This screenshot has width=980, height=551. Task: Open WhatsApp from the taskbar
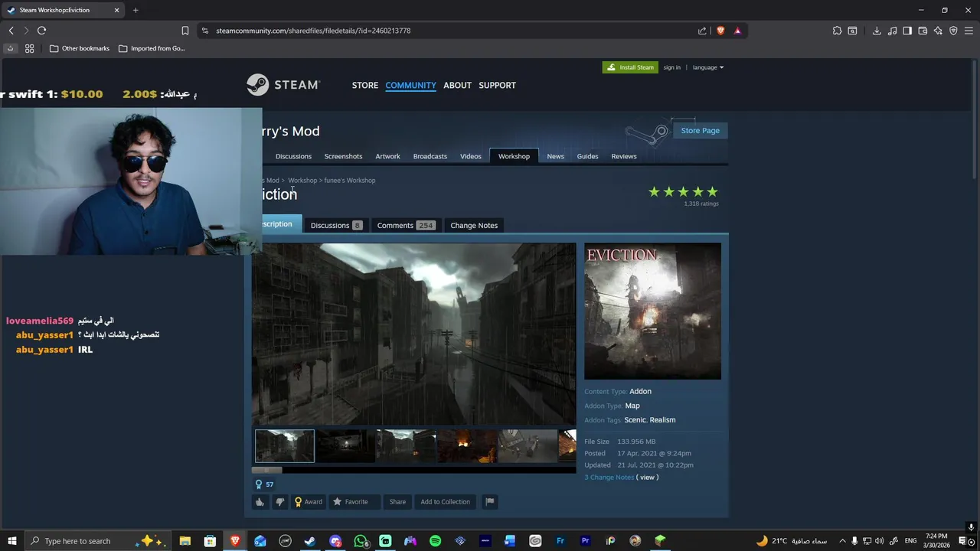click(360, 541)
